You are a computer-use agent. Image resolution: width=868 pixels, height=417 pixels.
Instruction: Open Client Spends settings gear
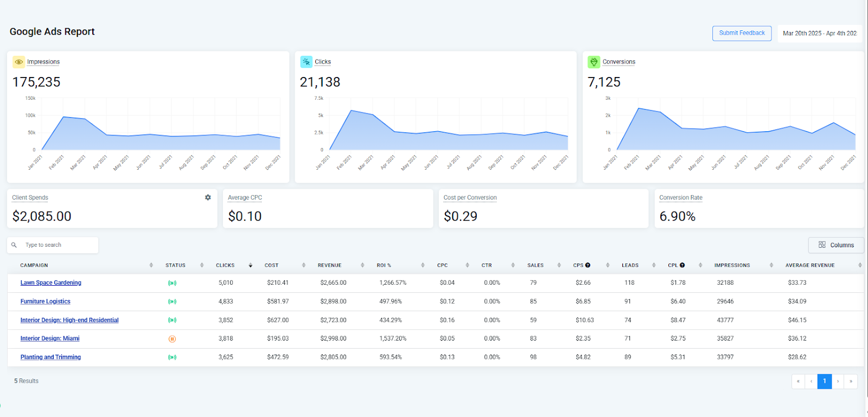click(208, 197)
